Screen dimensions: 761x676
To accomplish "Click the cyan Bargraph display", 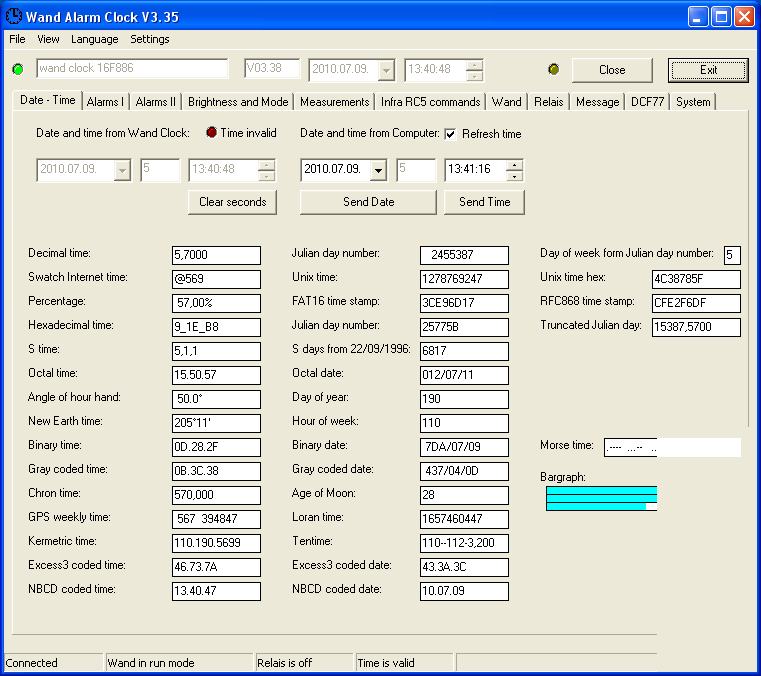I will click(x=601, y=498).
